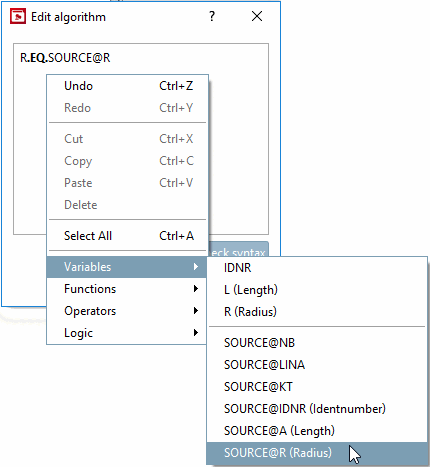430x467 pixels.
Task: Click highlighted SOURCE@R (Radius) entry
Action: click(317, 453)
